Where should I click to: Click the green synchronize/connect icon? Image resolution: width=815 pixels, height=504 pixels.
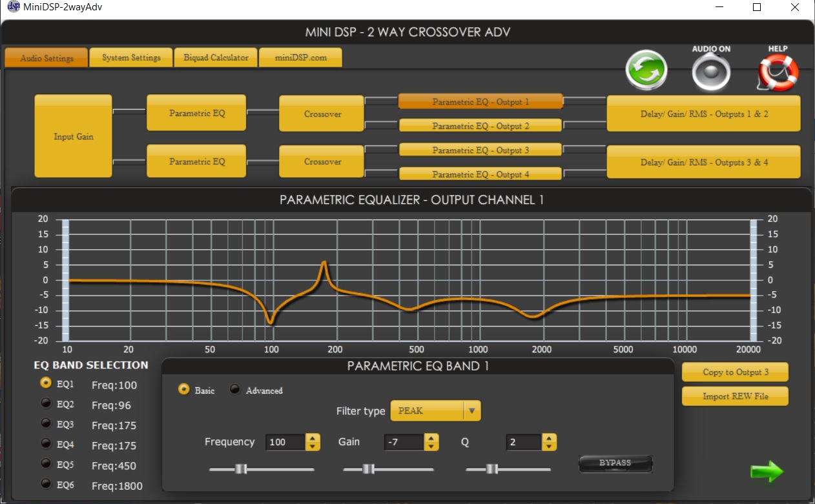click(x=646, y=70)
